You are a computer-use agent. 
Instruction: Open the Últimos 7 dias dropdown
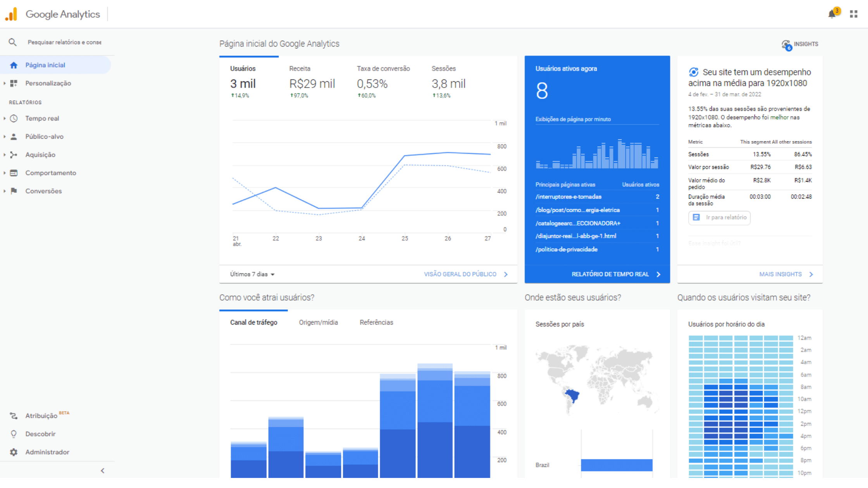252,275
